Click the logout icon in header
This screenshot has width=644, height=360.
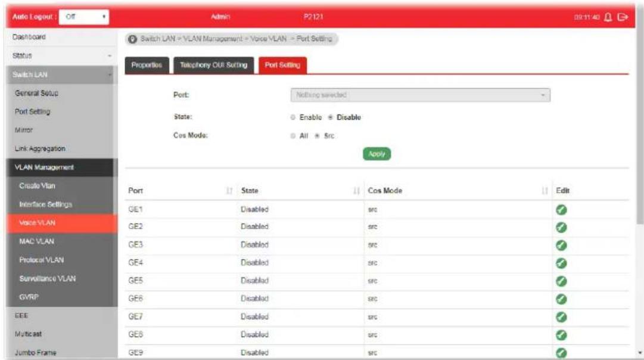(x=623, y=17)
